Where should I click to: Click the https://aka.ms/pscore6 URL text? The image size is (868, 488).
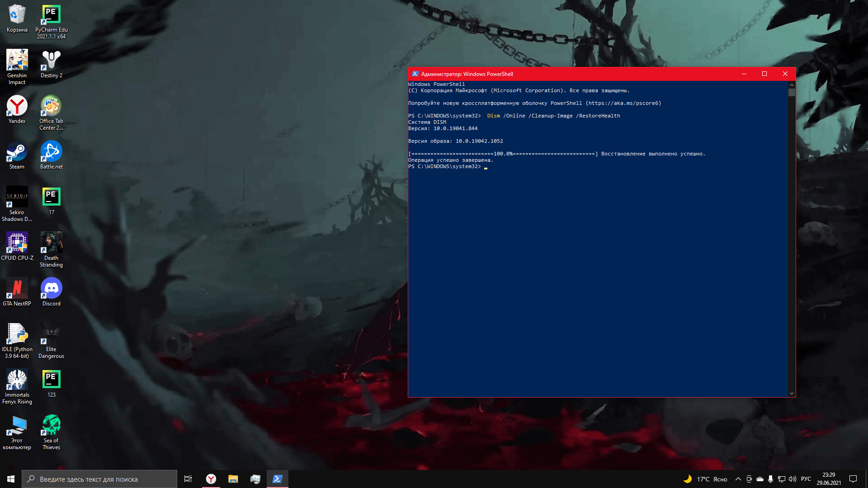(623, 103)
